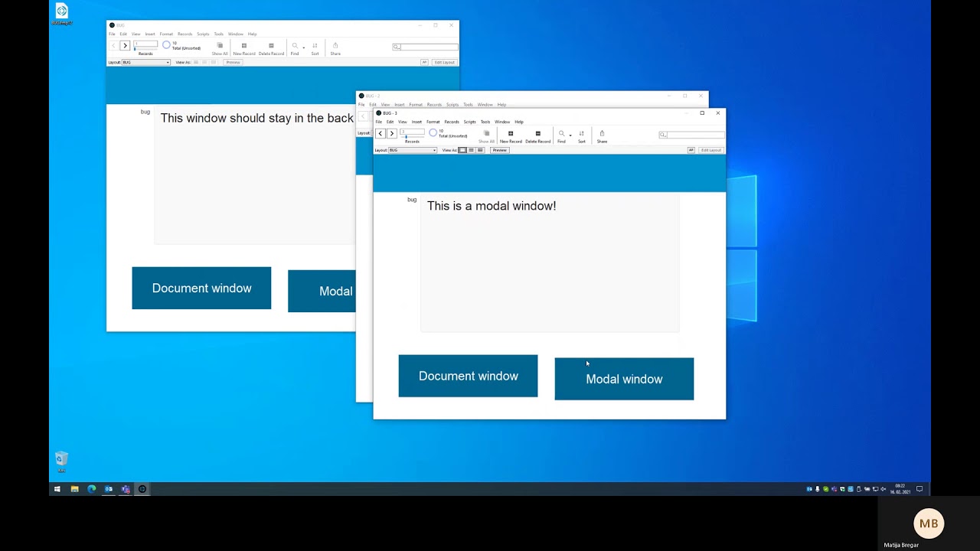Click Edit Layout in the back BUG window
The height and width of the screenshot is (551, 980).
click(445, 63)
